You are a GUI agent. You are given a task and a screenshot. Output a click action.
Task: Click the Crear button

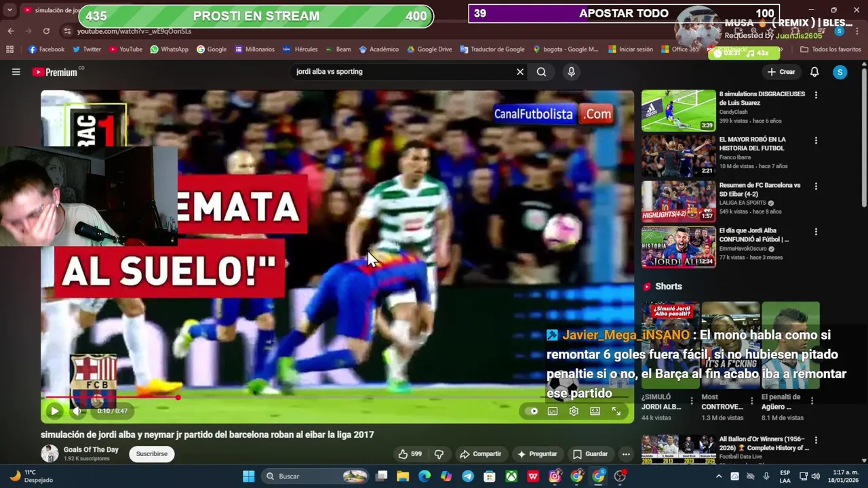[x=781, y=72]
